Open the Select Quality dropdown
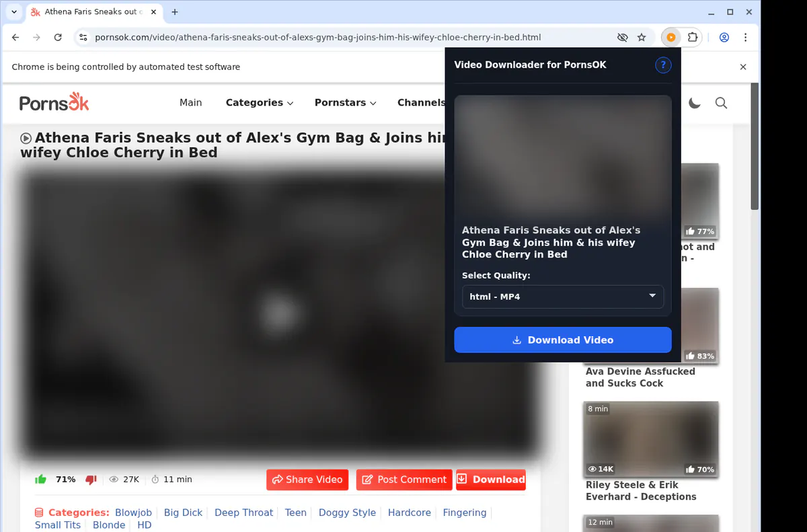 click(x=563, y=297)
